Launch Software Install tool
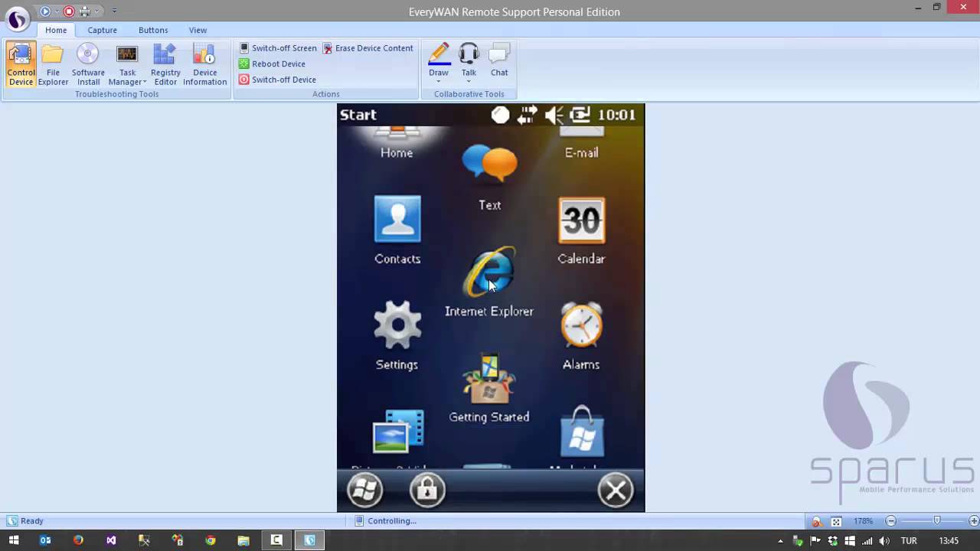Image resolution: width=980 pixels, height=551 pixels. pyautogui.click(x=88, y=64)
